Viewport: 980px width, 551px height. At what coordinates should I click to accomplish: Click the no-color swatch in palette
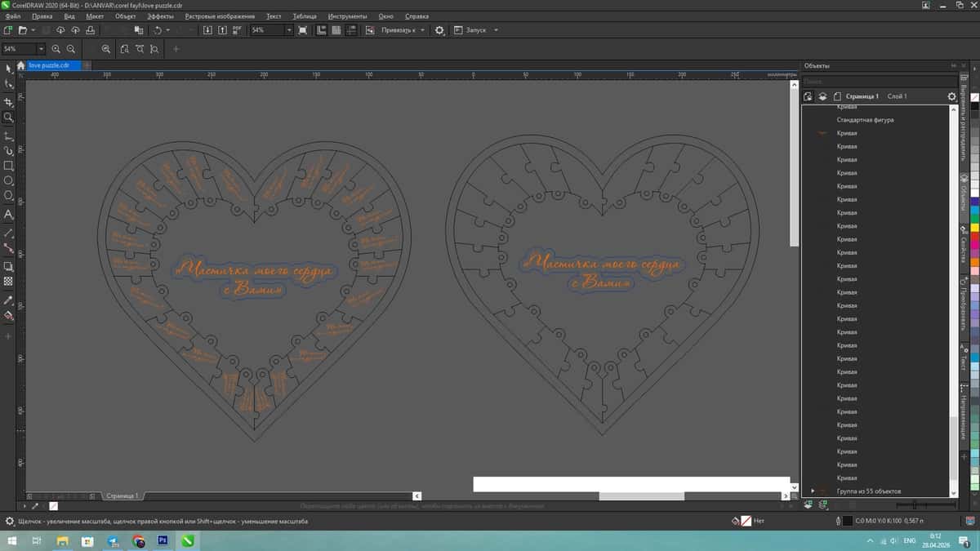(974, 96)
